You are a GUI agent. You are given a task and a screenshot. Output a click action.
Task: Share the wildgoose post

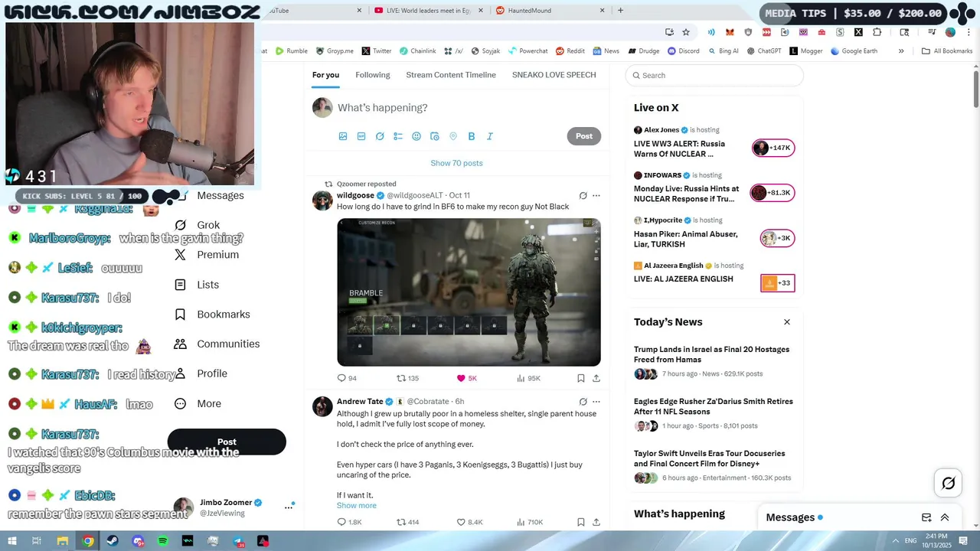point(596,378)
